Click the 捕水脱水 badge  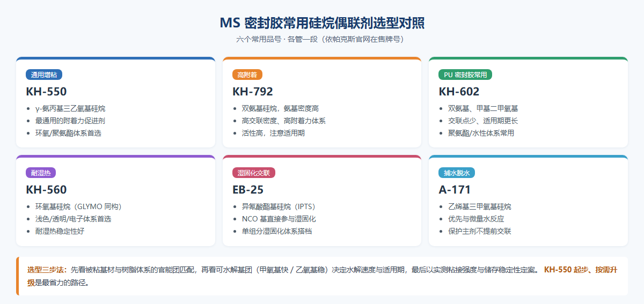pyautogui.click(x=456, y=173)
